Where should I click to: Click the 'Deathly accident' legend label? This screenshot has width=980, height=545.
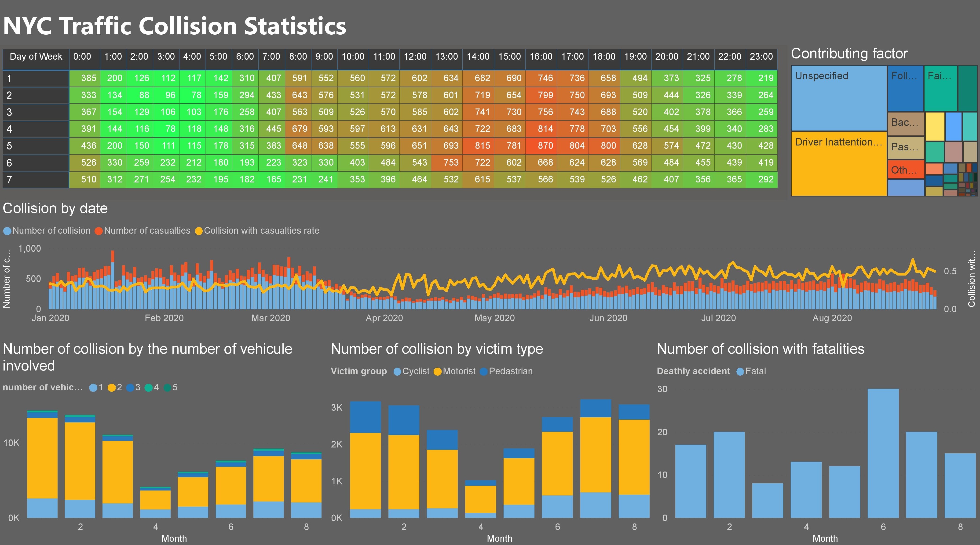[x=693, y=371]
